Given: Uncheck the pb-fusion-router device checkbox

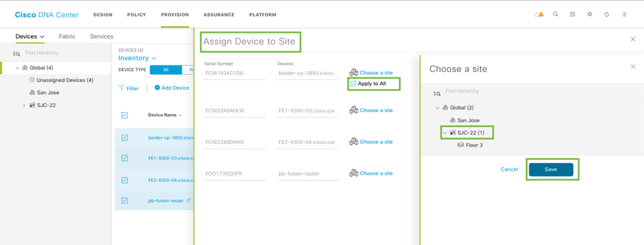Looking at the screenshot, I should tap(125, 201).
